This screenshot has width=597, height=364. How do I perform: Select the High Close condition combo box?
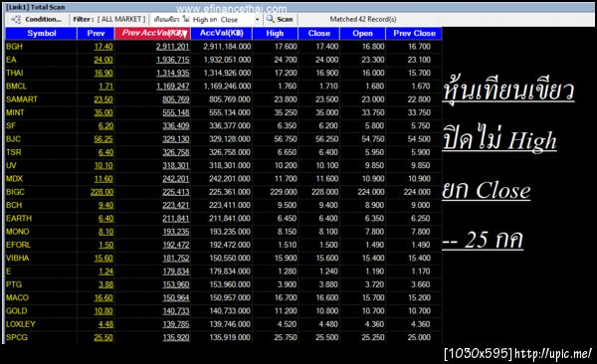tap(206, 20)
